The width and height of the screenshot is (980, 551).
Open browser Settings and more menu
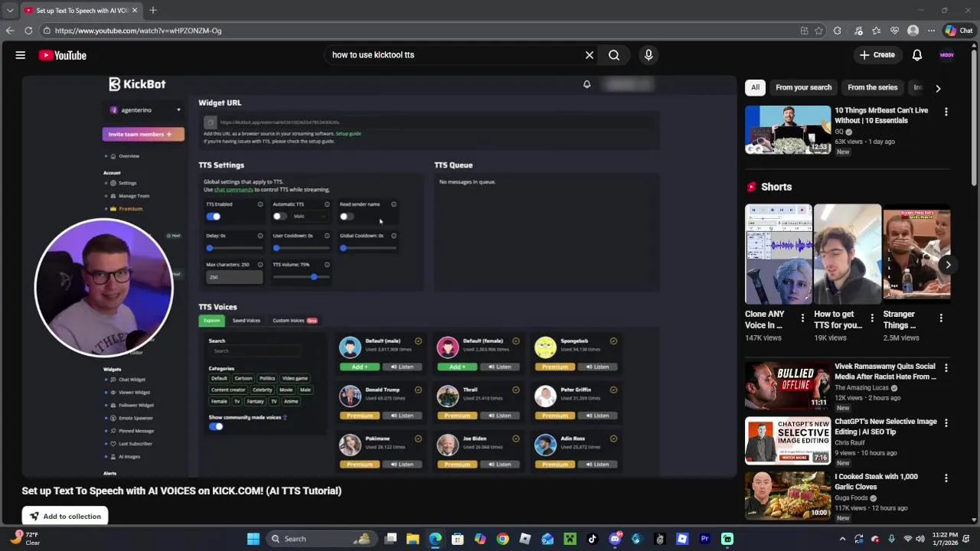coord(931,31)
